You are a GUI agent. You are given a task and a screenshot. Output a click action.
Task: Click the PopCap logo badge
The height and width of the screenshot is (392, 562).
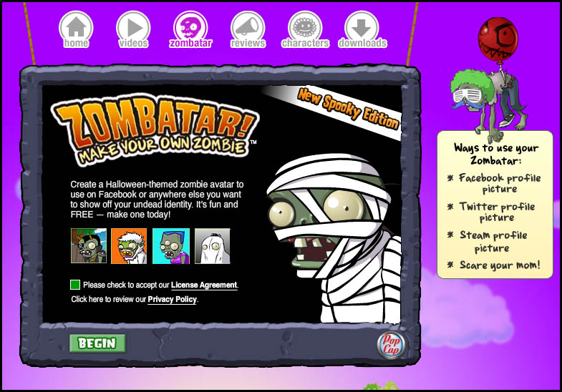point(391,345)
